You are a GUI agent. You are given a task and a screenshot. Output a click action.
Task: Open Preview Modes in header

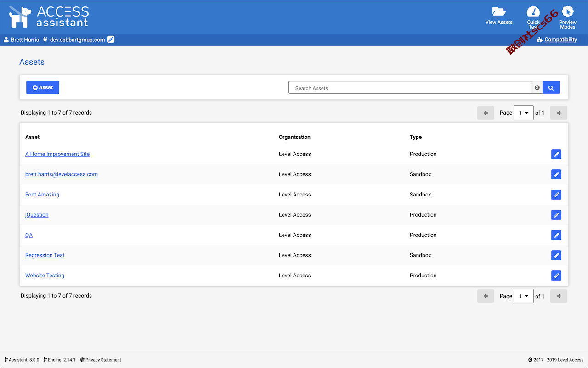click(568, 17)
